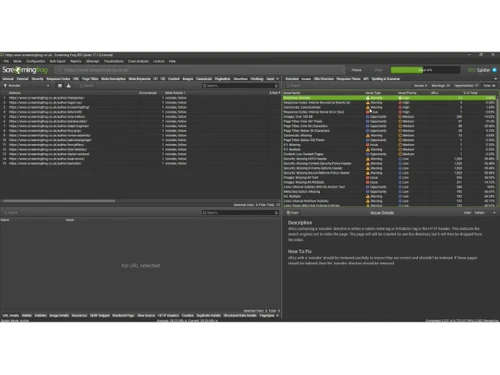500x375 pixels.
Task: Click the URL address input field
Action: tap(200, 70)
